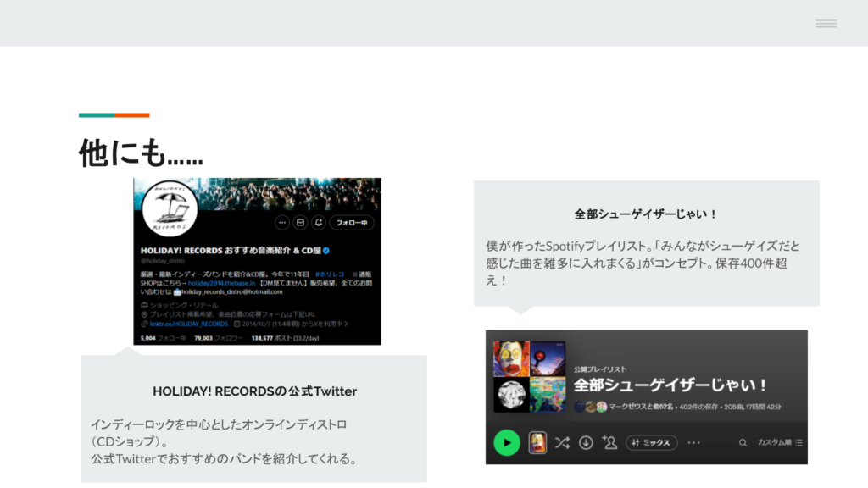Screen dimensions: 868x488
Task: Click the message envelope icon on the profile
Action: [300, 223]
